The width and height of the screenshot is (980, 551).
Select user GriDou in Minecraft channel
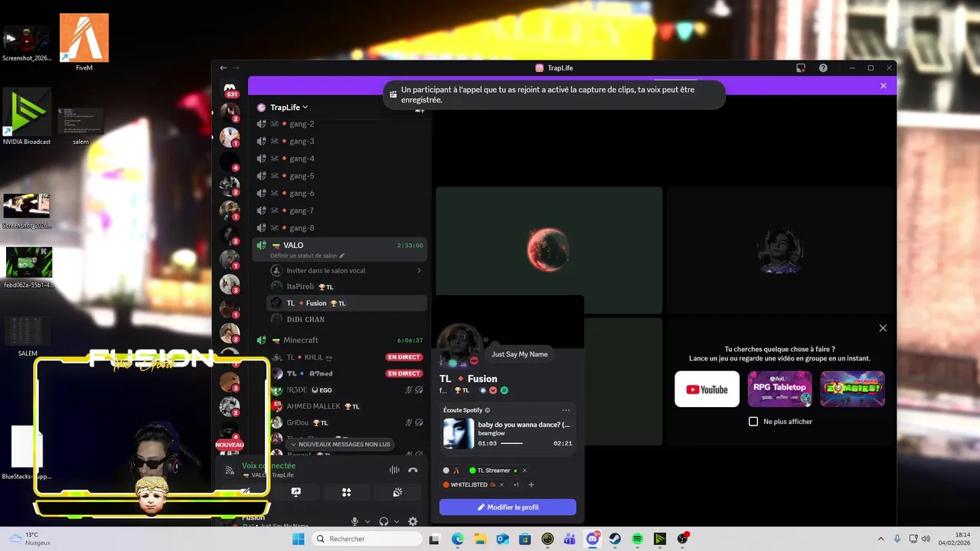(x=346, y=422)
